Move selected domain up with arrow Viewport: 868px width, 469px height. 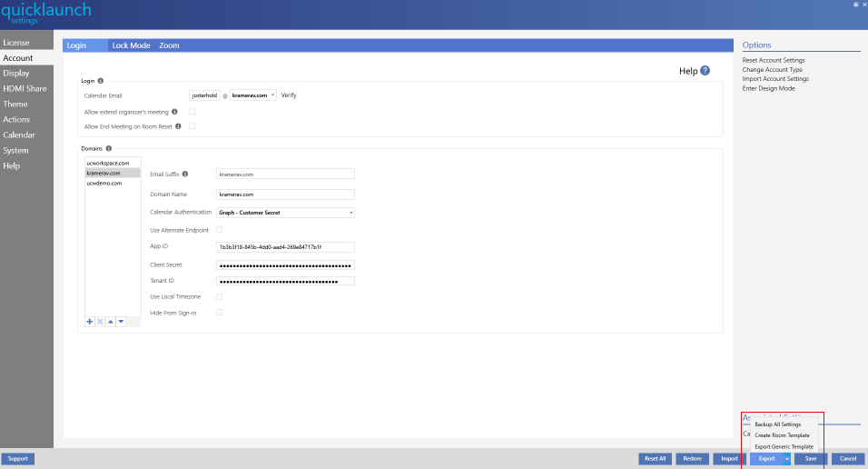[x=111, y=322]
